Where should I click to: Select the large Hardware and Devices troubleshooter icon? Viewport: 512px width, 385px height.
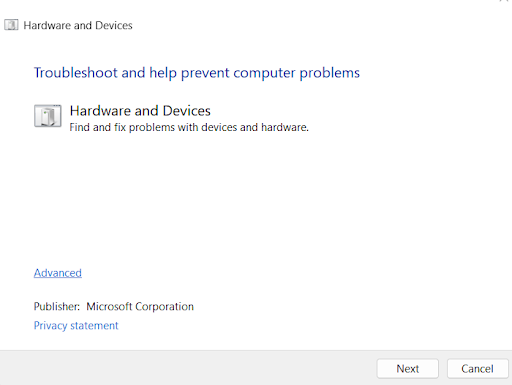(48, 116)
